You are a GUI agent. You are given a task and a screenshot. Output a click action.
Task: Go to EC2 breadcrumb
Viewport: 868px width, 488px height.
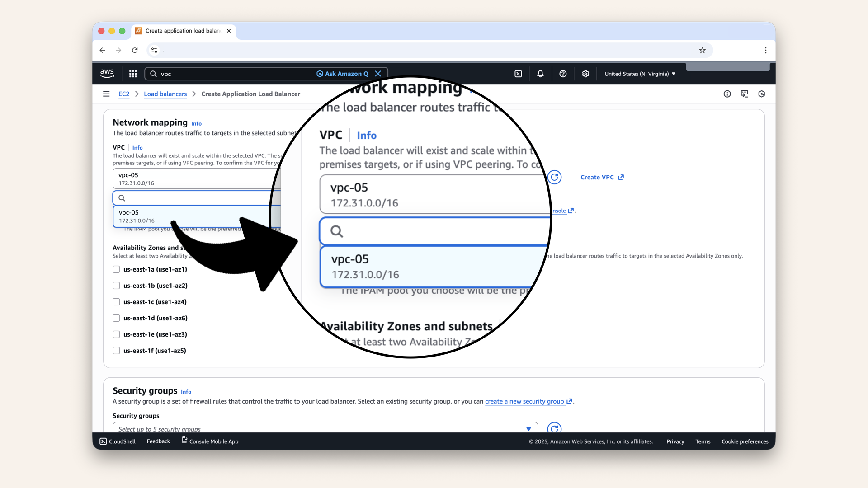pyautogui.click(x=124, y=94)
